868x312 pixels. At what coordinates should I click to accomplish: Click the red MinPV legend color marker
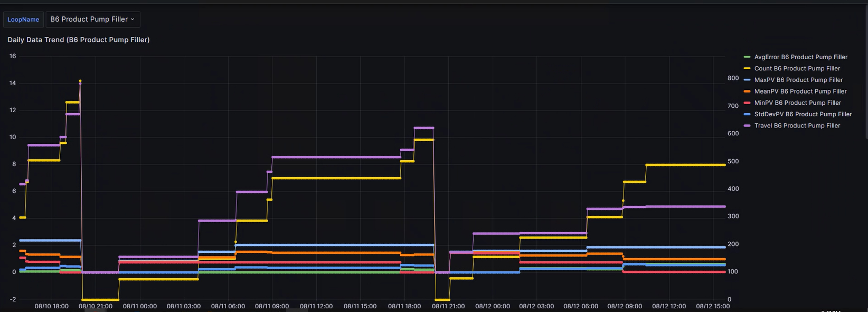747,103
